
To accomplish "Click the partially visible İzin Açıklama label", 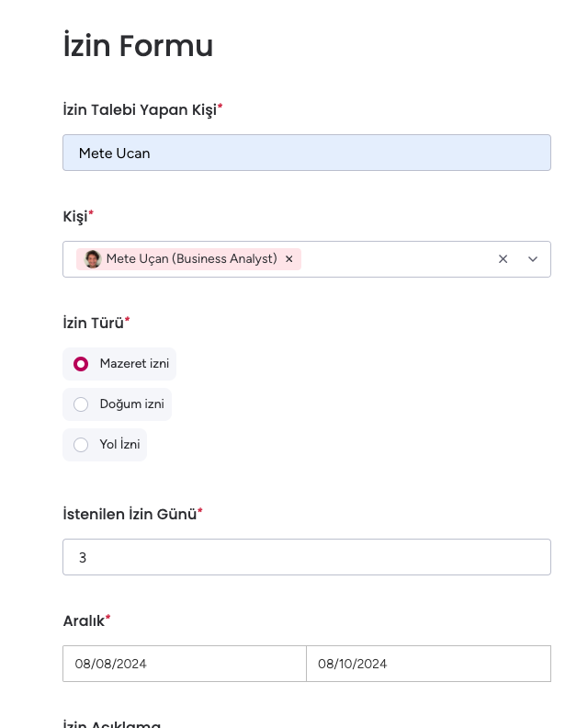I will tap(112, 723).
